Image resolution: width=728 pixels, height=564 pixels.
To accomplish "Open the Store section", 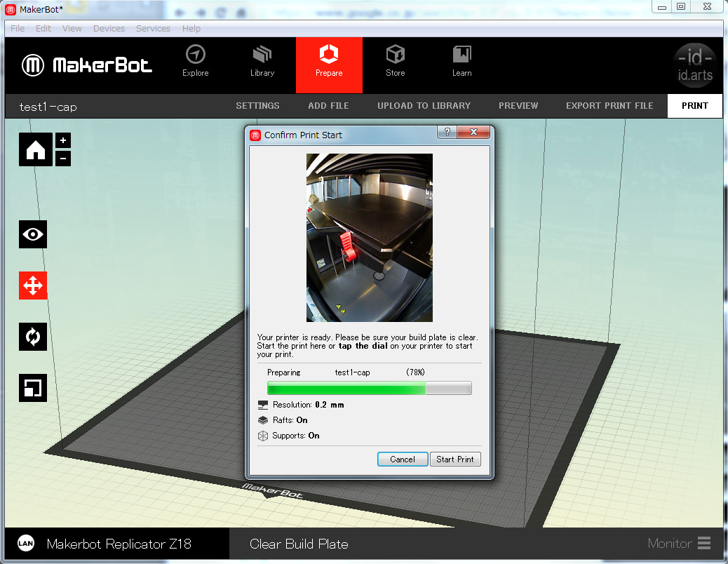I will pos(395,63).
